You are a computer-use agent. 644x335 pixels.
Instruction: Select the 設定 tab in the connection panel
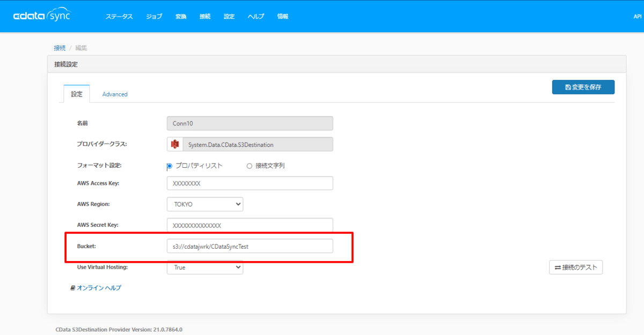point(77,94)
